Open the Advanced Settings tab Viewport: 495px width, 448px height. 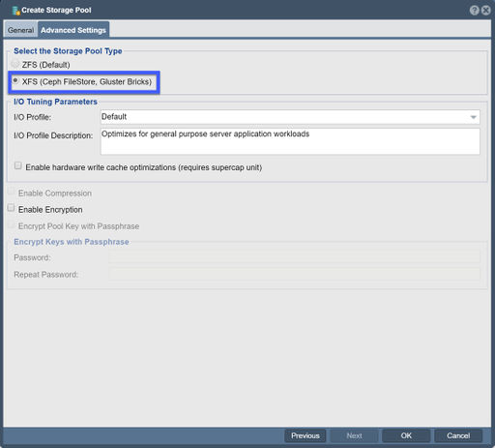pos(73,30)
